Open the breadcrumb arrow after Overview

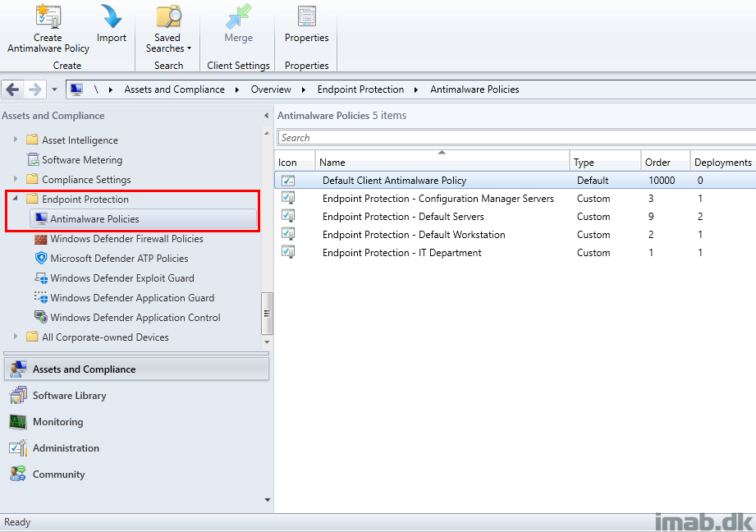click(x=304, y=89)
